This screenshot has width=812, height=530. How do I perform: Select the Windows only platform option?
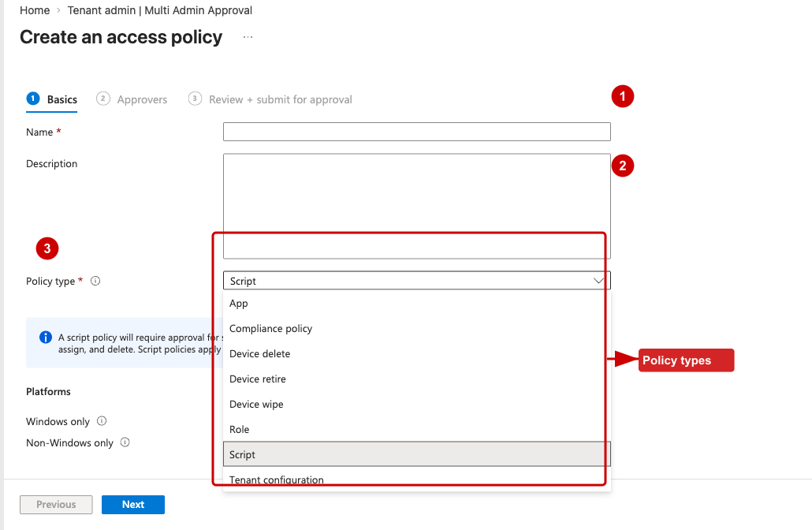click(59, 421)
